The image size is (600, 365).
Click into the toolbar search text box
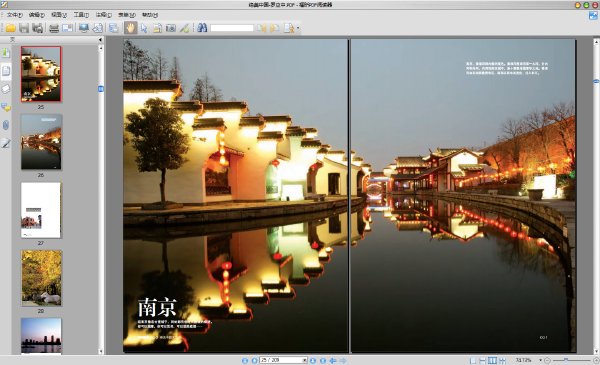(232, 28)
